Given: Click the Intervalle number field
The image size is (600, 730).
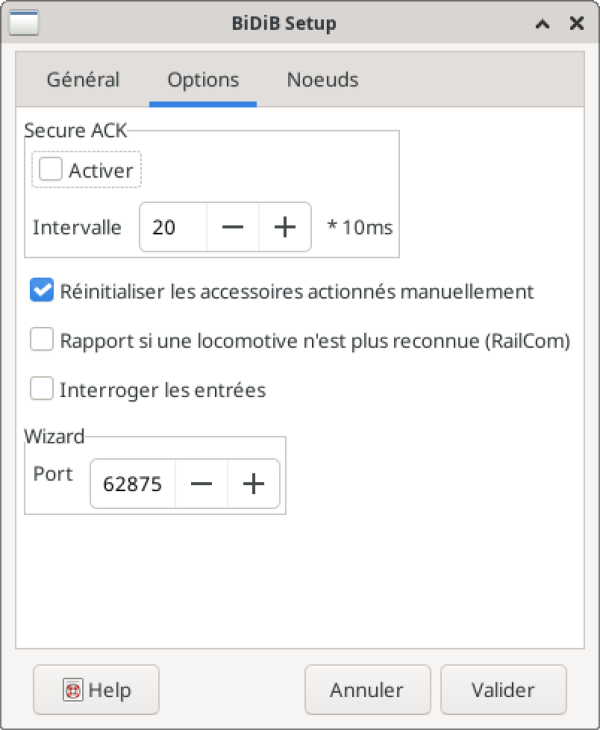Looking at the screenshot, I should [172, 228].
